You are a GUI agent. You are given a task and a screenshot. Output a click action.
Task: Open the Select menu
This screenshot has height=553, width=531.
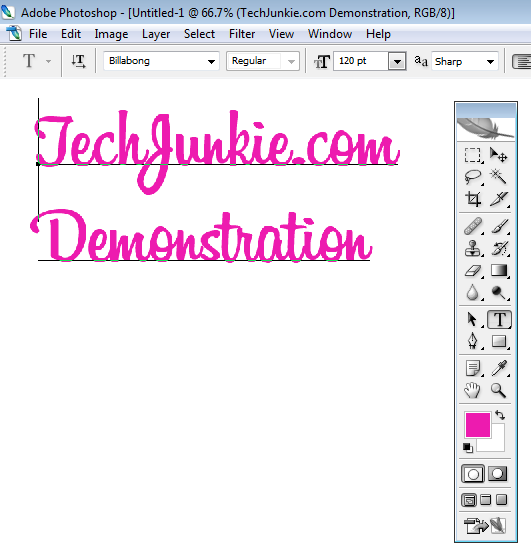point(199,34)
